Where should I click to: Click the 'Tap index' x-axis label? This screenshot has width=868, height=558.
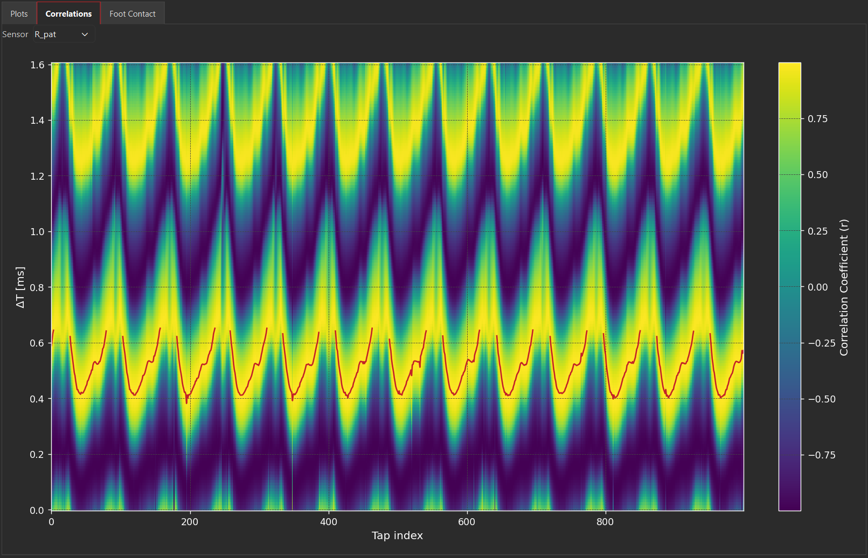point(397,535)
